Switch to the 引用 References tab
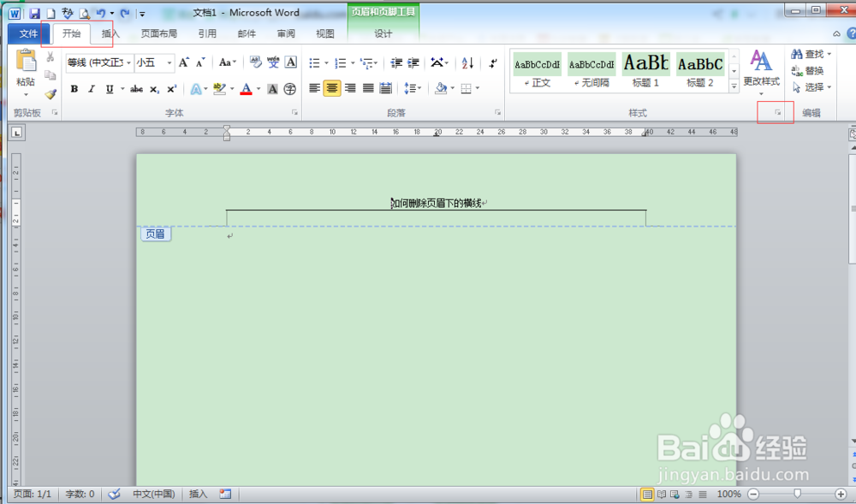Screen dimensions: 856x504 tap(207, 33)
